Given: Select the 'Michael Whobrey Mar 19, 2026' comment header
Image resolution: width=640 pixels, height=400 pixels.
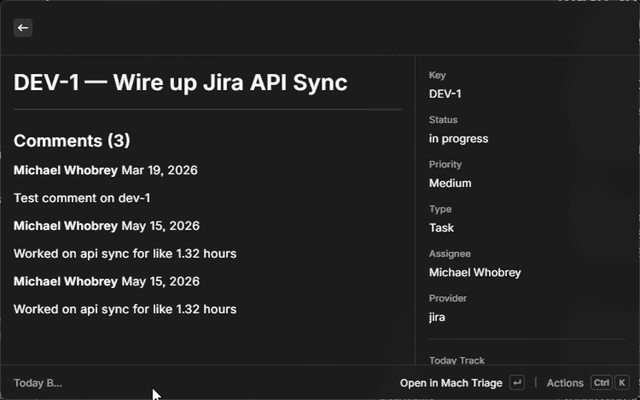Looking at the screenshot, I should tap(105, 170).
